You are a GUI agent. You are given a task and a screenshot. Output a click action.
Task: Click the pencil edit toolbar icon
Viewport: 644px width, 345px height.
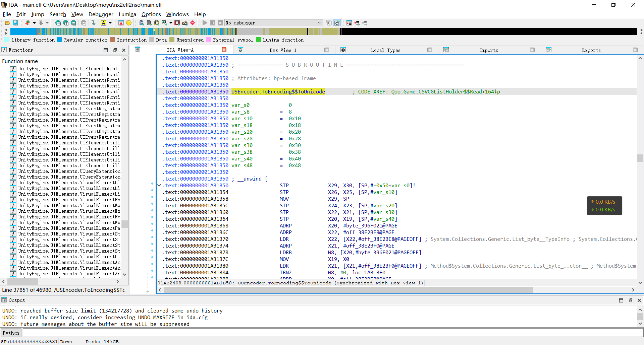pos(185,23)
